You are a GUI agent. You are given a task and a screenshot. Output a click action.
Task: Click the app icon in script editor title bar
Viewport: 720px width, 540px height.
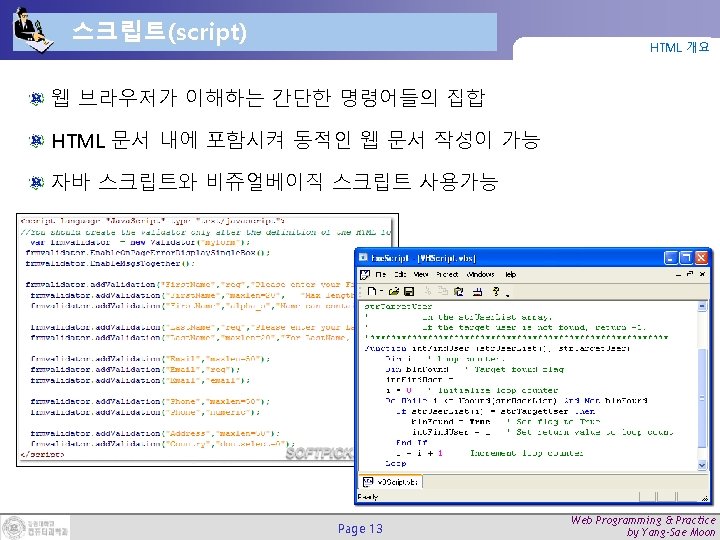[x=363, y=258]
